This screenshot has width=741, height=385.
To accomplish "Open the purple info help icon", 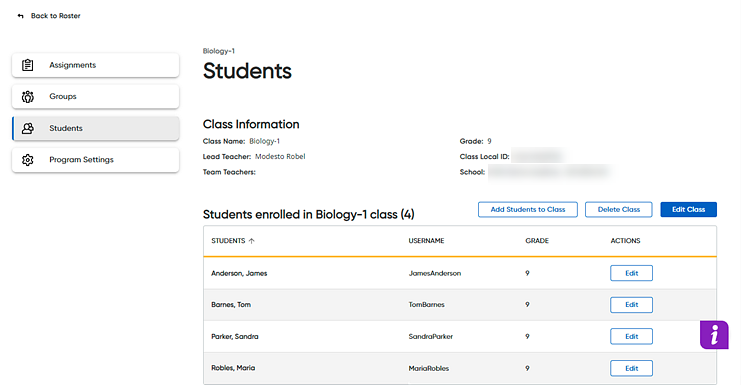I will pos(714,335).
